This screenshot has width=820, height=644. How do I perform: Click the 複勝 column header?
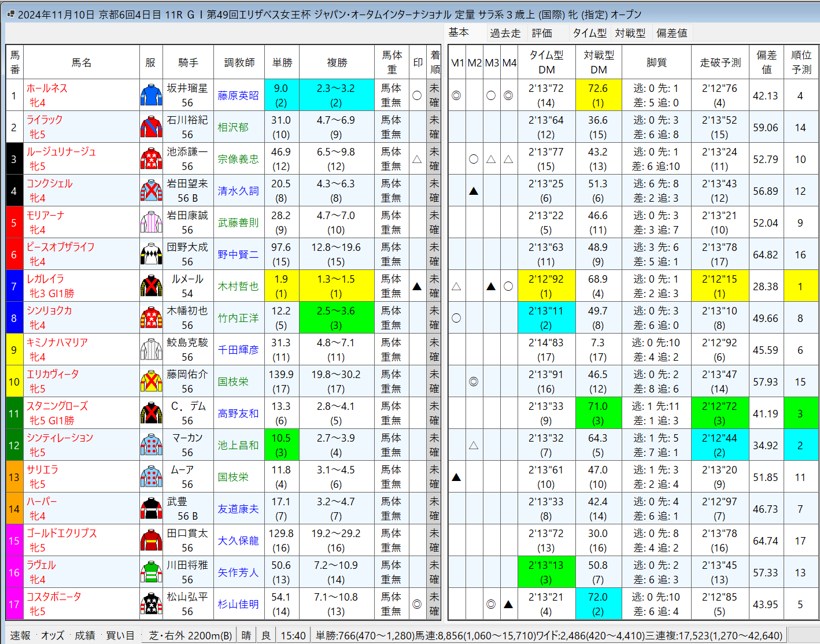(x=337, y=62)
